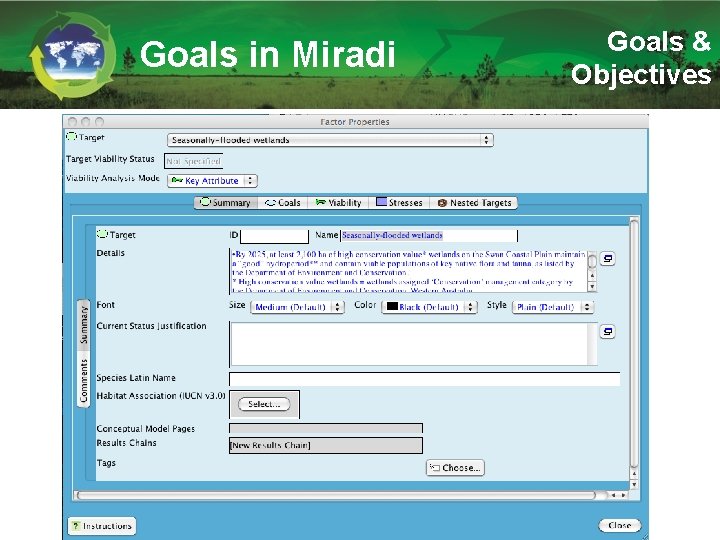720x540 pixels.
Task: Switch to the Goals tab
Action: click(283, 202)
